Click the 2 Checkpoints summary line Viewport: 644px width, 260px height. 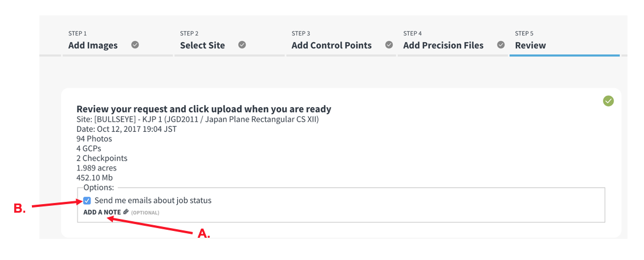coord(102,158)
